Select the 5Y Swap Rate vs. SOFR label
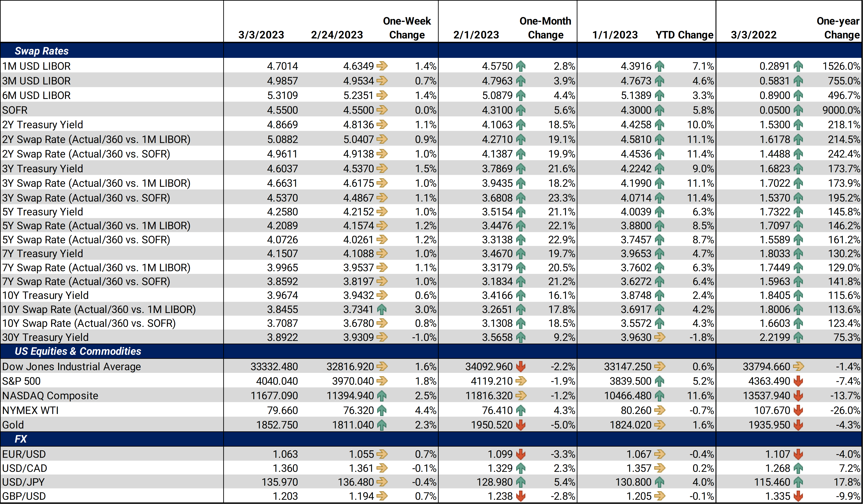The image size is (863, 504). tap(86, 240)
